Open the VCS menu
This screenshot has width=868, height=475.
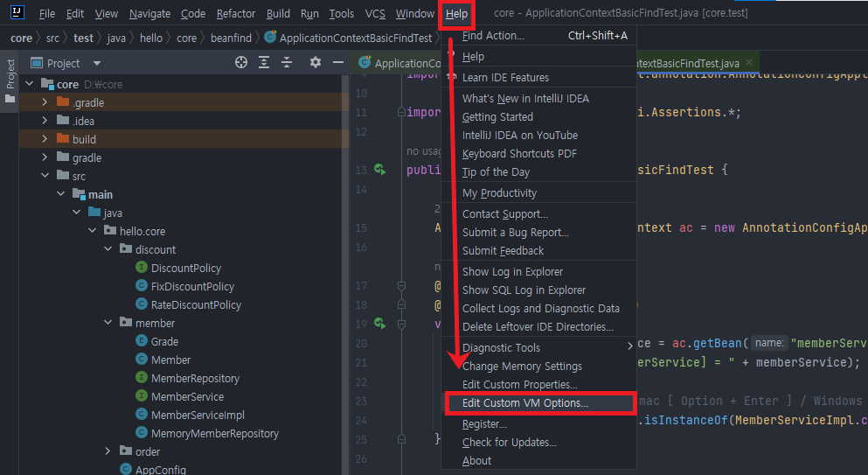[375, 13]
